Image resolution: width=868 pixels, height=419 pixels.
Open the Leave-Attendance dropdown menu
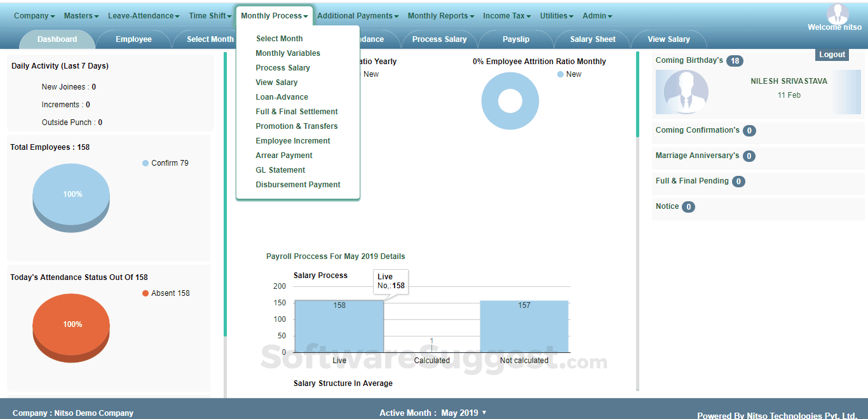(144, 16)
